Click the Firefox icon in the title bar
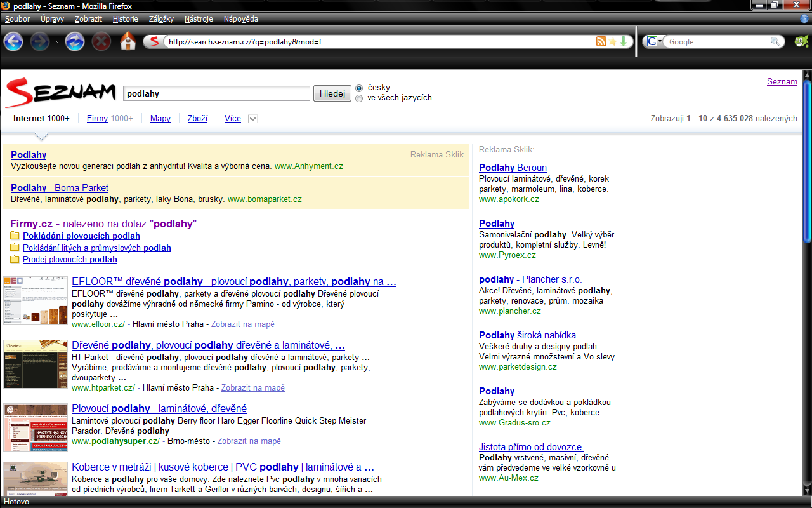This screenshot has width=812, height=508. 6,6
